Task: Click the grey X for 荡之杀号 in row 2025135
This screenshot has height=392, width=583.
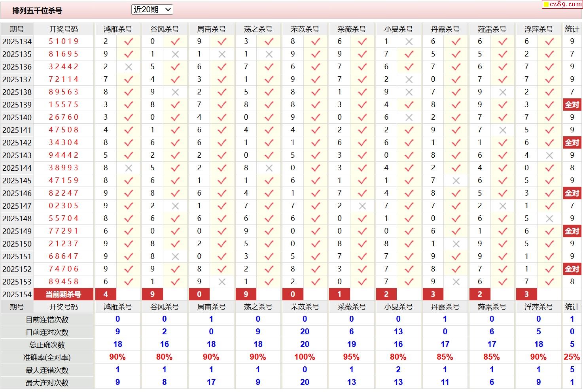Action: pyautogui.click(x=269, y=54)
